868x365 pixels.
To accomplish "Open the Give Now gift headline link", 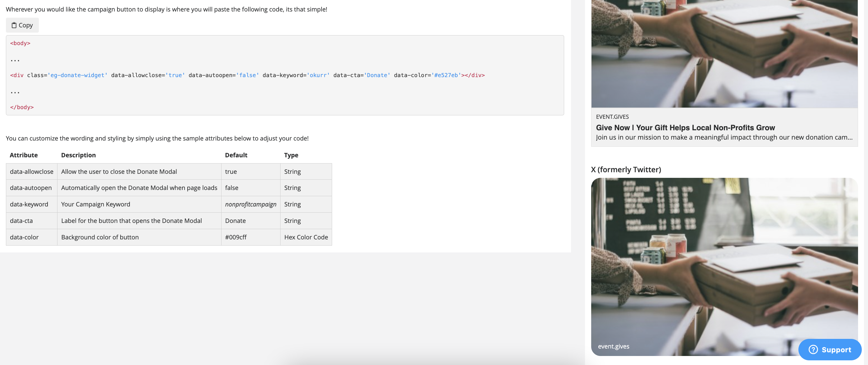I will [685, 127].
